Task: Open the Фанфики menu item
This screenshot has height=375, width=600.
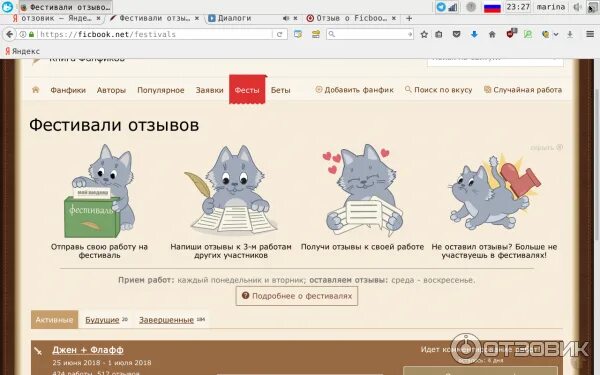Action: [x=68, y=90]
